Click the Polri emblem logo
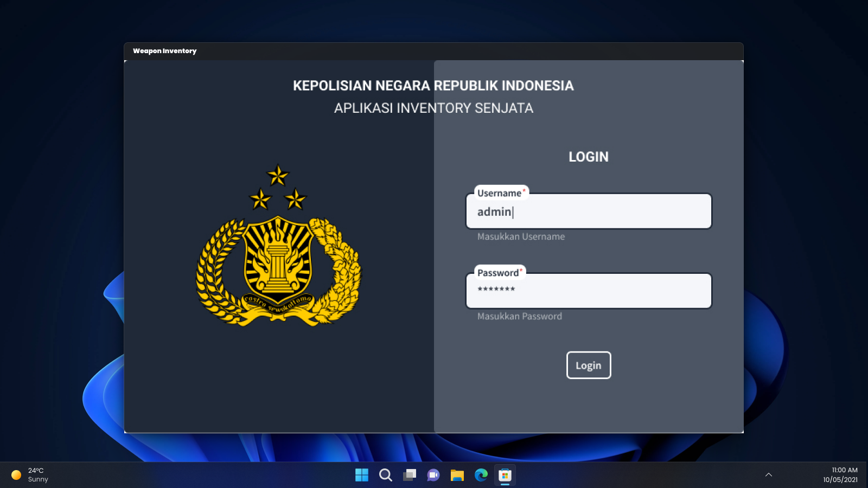The image size is (868, 488). tap(278, 245)
